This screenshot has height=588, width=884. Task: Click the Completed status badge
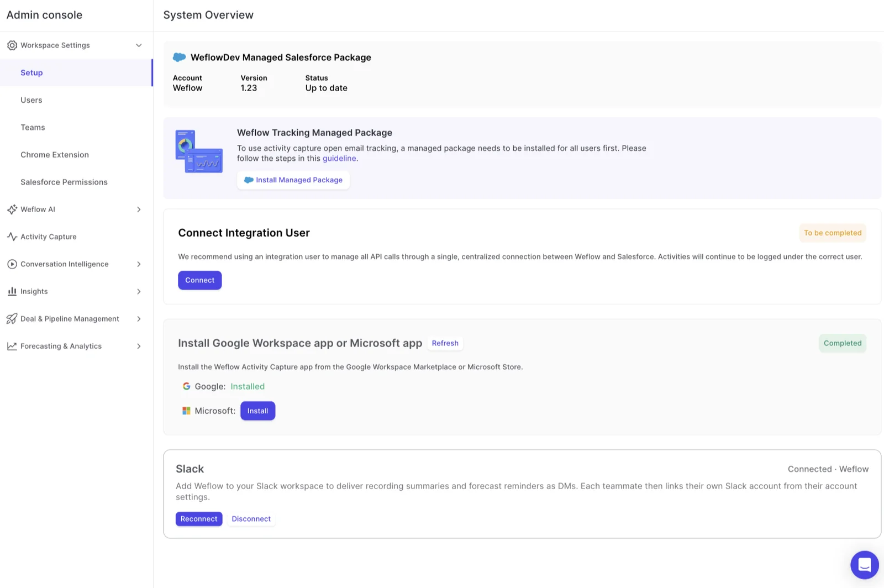click(843, 343)
